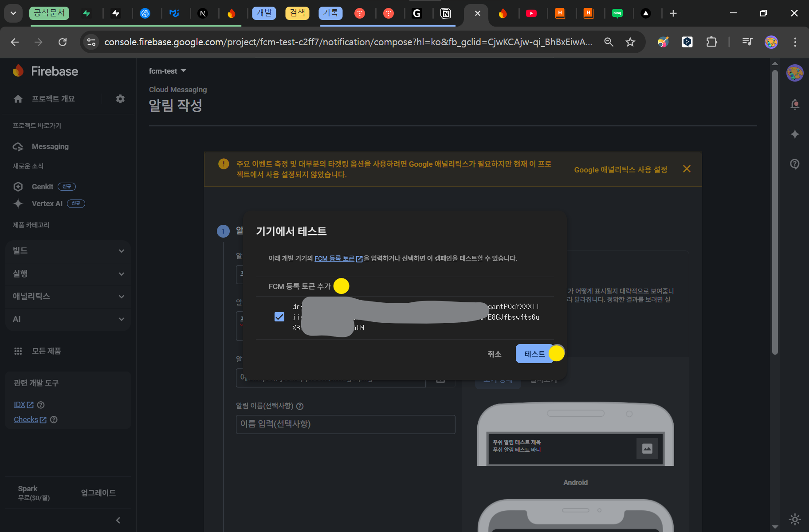
Task: Open the help question mark icon
Action: coord(795,164)
